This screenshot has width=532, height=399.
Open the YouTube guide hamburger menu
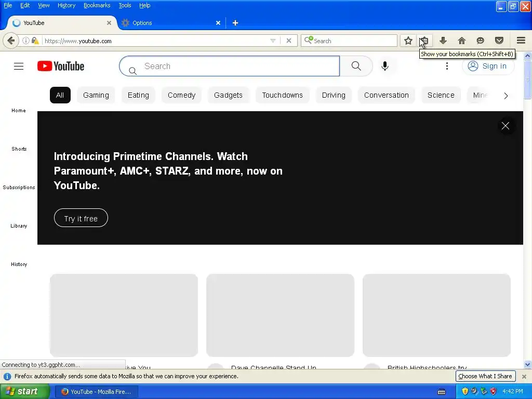pos(19,66)
